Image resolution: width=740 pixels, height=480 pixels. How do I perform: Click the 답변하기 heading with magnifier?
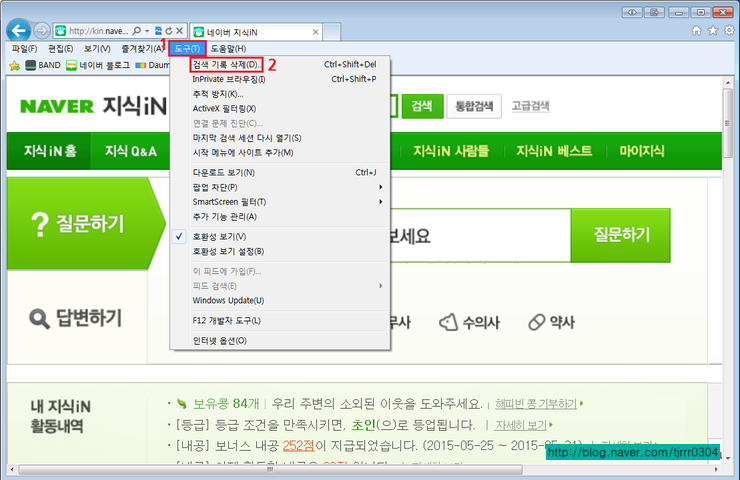click(76, 318)
